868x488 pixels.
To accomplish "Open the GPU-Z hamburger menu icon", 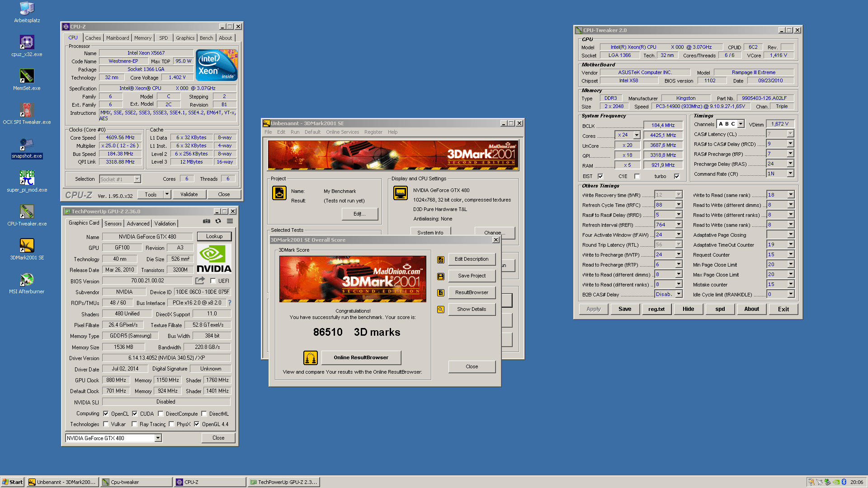I will (x=230, y=221).
